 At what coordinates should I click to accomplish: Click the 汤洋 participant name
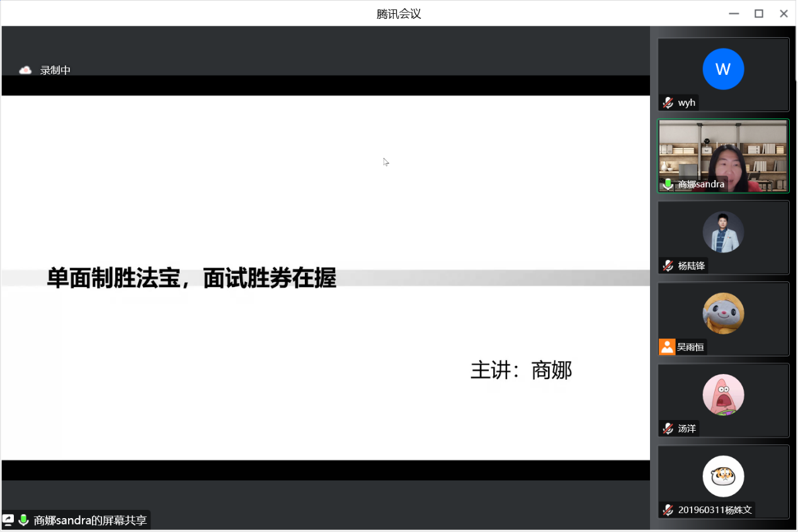click(687, 429)
